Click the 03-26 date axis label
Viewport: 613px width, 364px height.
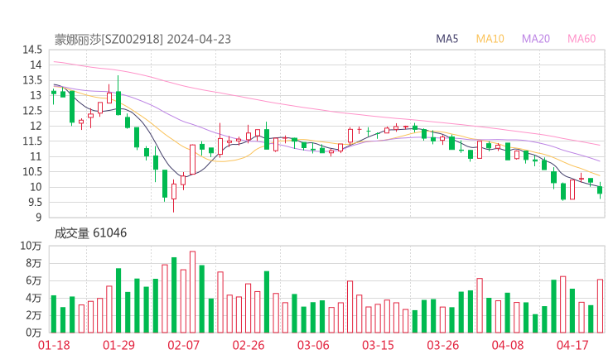coord(443,345)
